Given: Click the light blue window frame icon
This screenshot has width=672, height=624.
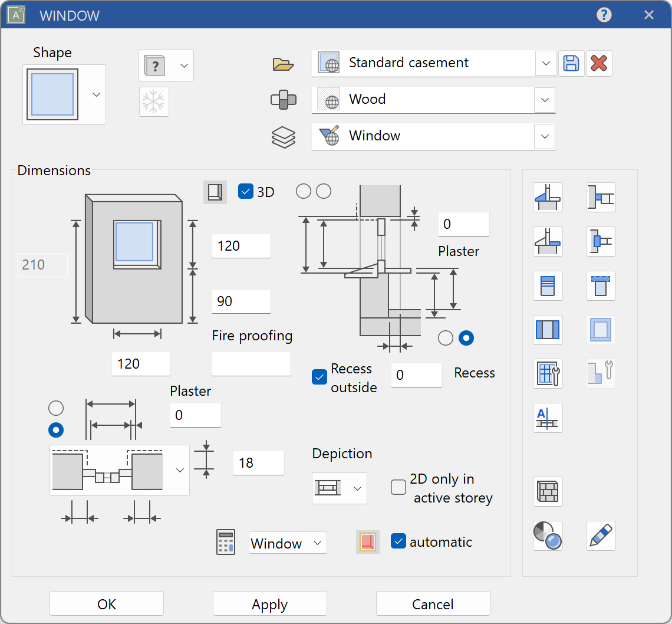Looking at the screenshot, I should 601,330.
